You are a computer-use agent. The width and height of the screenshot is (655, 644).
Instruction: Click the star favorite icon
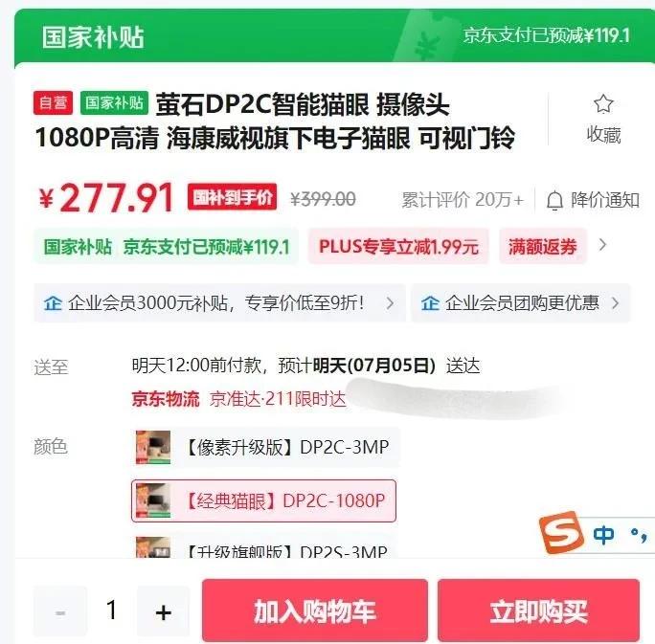(603, 104)
